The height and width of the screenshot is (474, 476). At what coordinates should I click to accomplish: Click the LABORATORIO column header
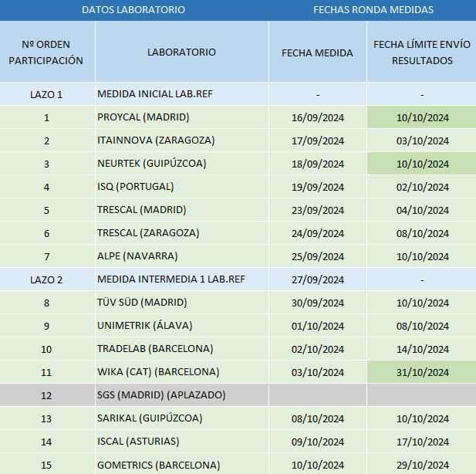click(182, 52)
